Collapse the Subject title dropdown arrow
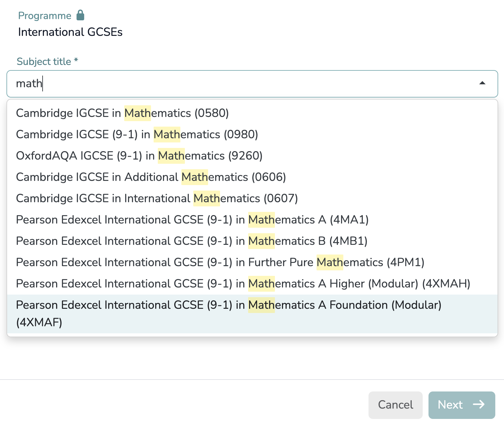Image resolution: width=504 pixels, height=427 pixels. coord(482,83)
